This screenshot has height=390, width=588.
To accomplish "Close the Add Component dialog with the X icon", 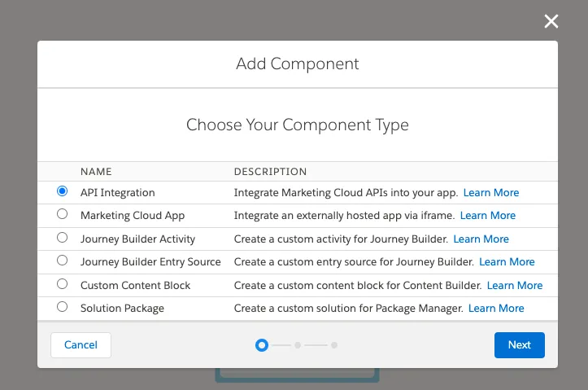I will [551, 21].
